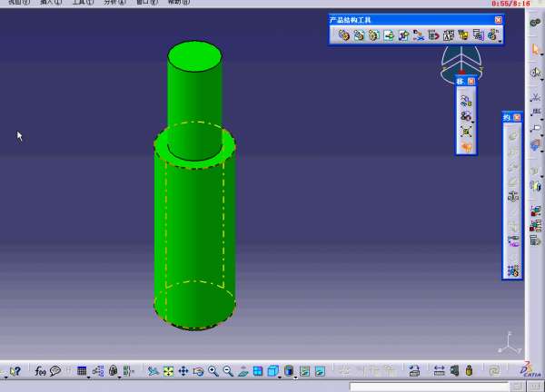The height and width of the screenshot is (392, 545).
Task: Open the What's This help icon
Action: pyautogui.click(x=15, y=371)
